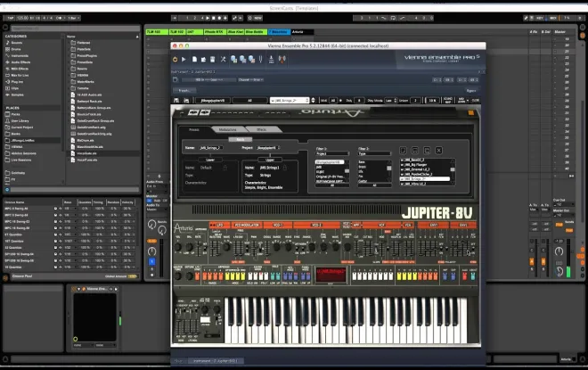This screenshot has height=370, width=588.
Task: Click the lock icon beside Upper name JM8 Strings1
Action: [x=285, y=168]
